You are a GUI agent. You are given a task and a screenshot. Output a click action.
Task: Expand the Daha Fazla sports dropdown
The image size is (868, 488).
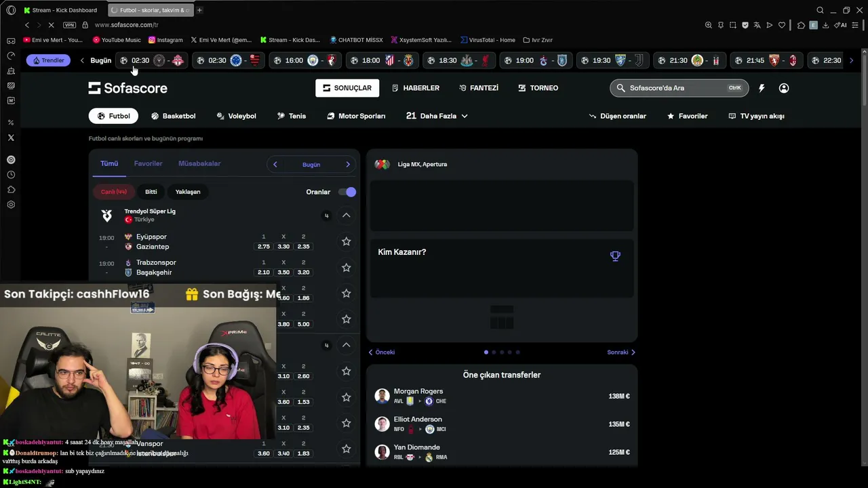pos(437,116)
